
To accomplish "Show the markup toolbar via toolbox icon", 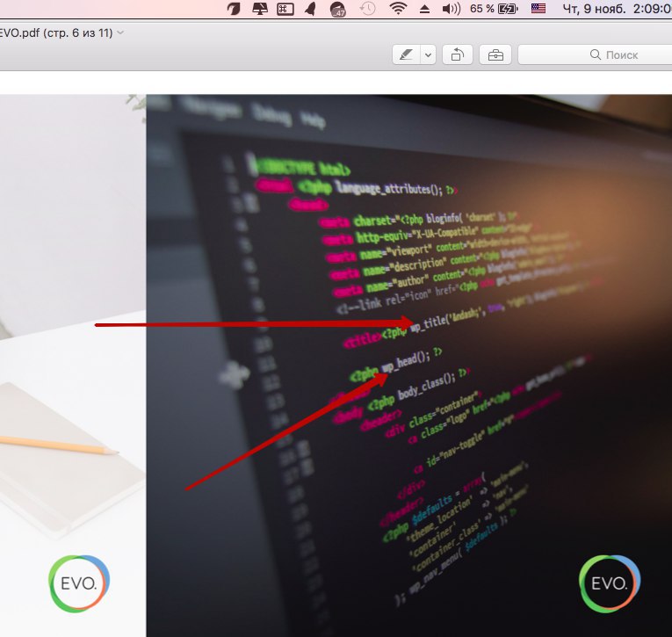I will click(x=495, y=54).
